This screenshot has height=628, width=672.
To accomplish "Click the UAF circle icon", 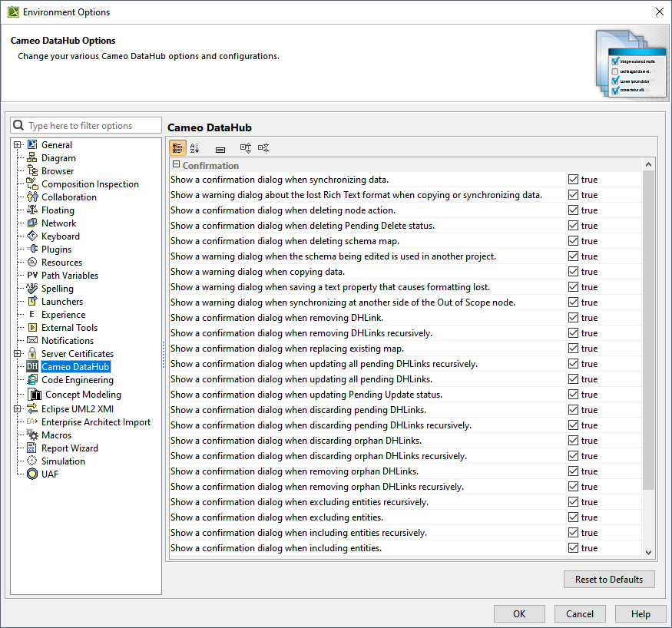I will pyautogui.click(x=32, y=474).
